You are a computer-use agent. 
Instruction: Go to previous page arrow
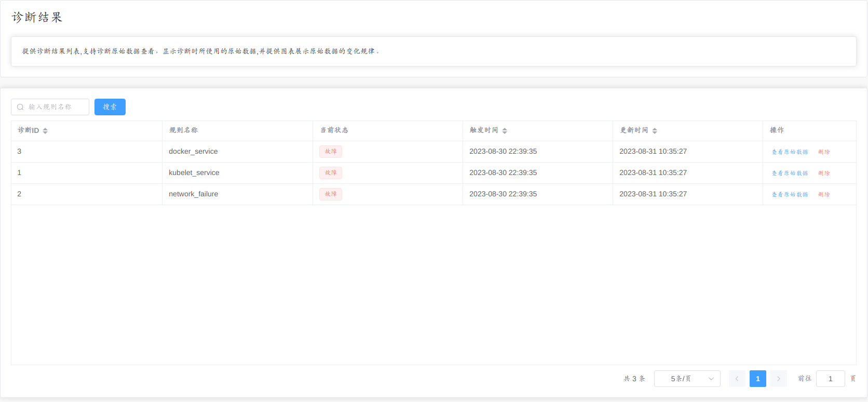coord(737,379)
